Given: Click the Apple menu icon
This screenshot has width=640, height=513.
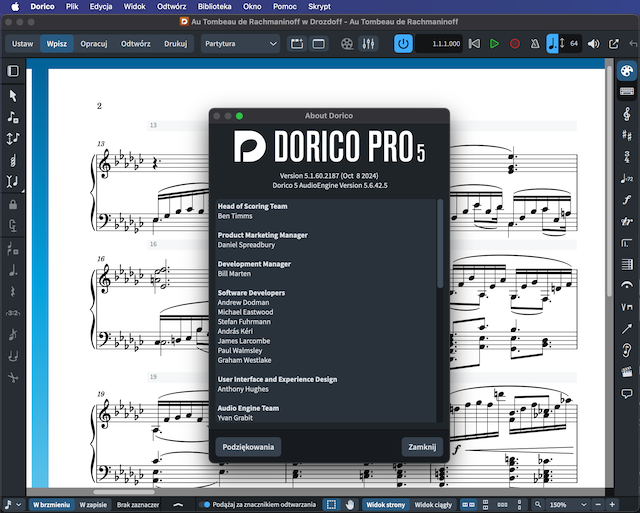Looking at the screenshot, I should tap(15, 7).
